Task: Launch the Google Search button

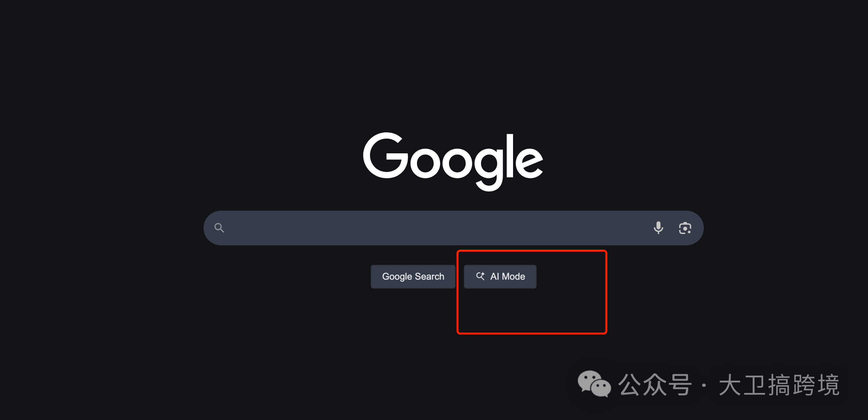Action: [413, 277]
